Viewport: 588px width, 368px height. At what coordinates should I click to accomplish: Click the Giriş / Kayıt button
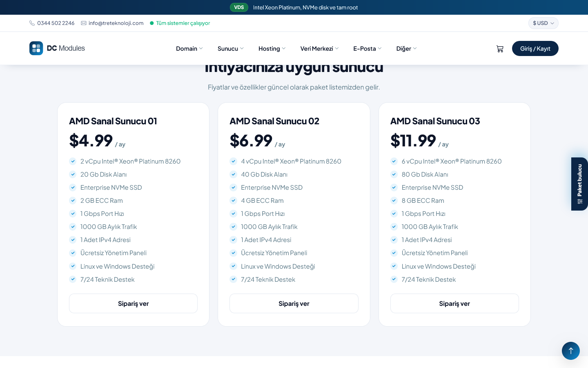(535, 49)
